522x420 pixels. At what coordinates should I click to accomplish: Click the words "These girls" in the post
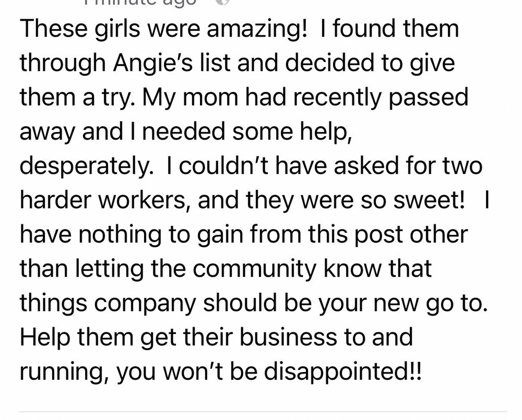point(75,29)
